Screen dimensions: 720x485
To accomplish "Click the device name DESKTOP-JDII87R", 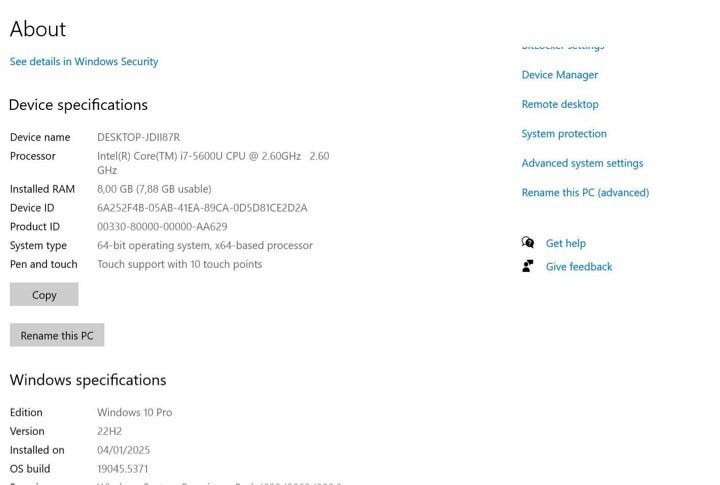I will (139, 137).
